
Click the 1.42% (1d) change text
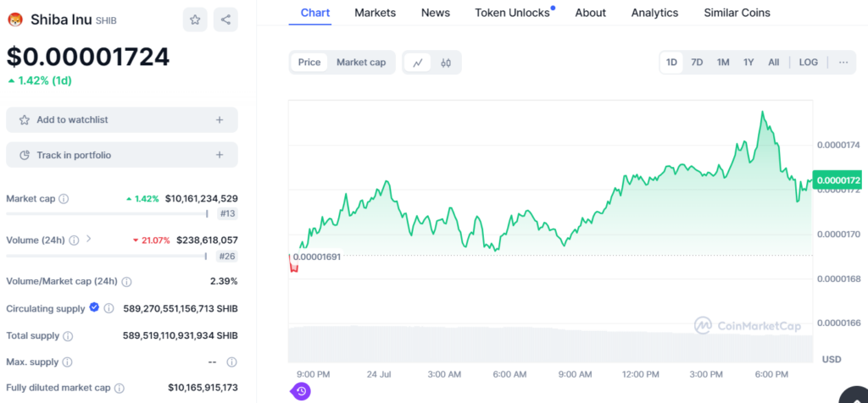(x=40, y=80)
